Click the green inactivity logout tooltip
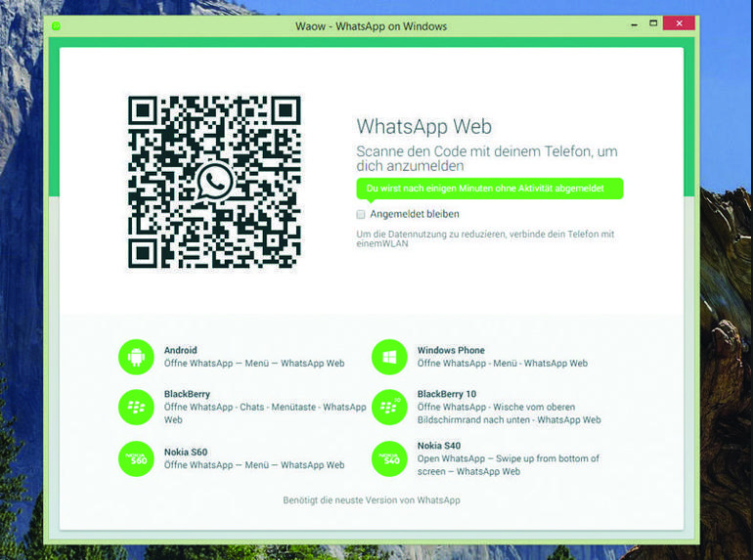Screen dimensions: 753x560 pyautogui.click(x=488, y=189)
